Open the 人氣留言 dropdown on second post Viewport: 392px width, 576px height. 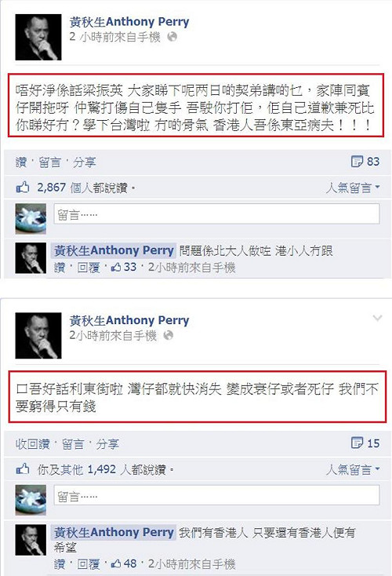tap(353, 469)
